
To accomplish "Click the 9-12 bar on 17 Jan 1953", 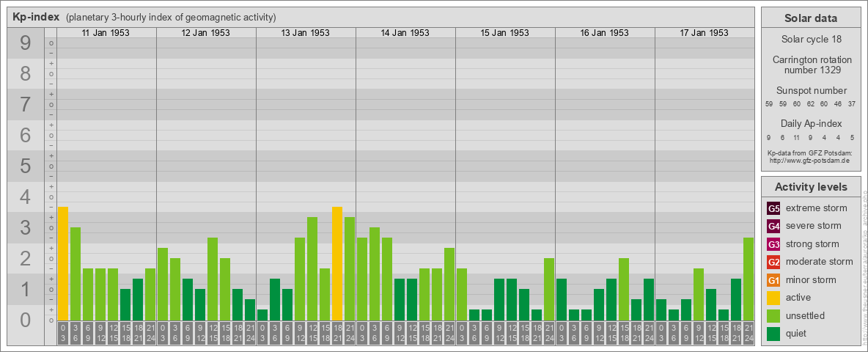I will [699, 295].
